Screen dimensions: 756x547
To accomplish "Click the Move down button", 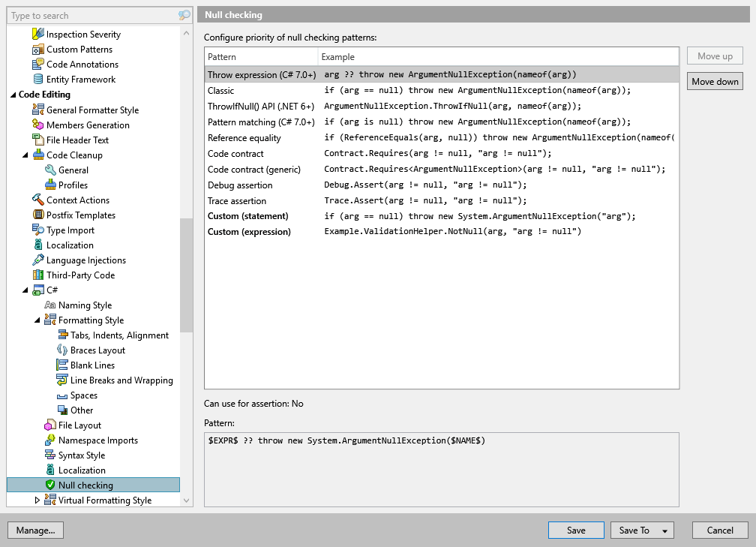I will [x=714, y=80].
